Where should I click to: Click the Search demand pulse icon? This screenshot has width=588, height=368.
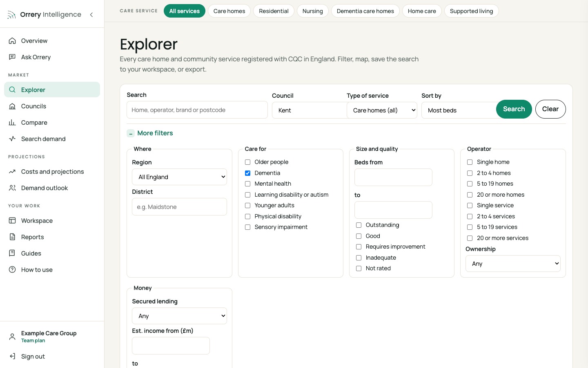coord(12,139)
